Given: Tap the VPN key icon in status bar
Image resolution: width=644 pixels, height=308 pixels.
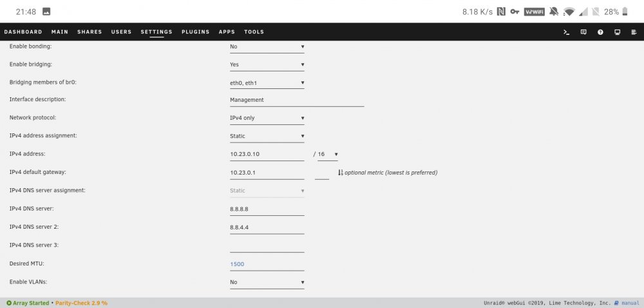Looking at the screenshot, I should (x=515, y=12).
